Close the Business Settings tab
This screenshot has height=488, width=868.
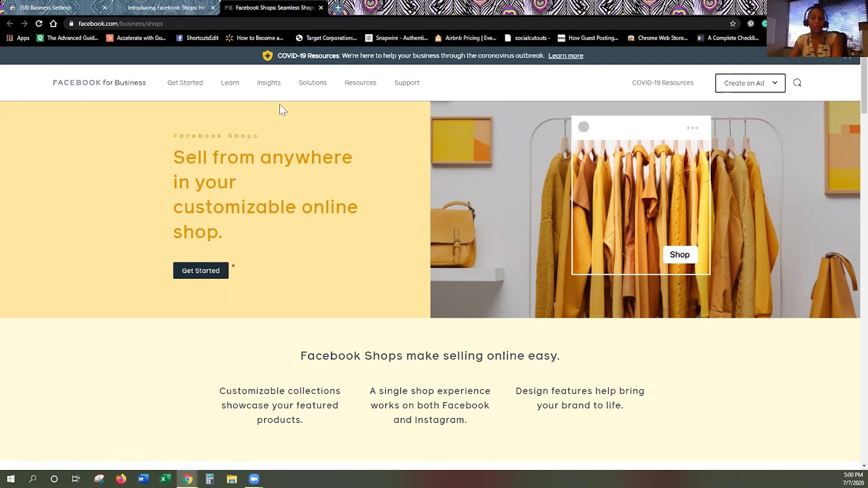pos(105,8)
